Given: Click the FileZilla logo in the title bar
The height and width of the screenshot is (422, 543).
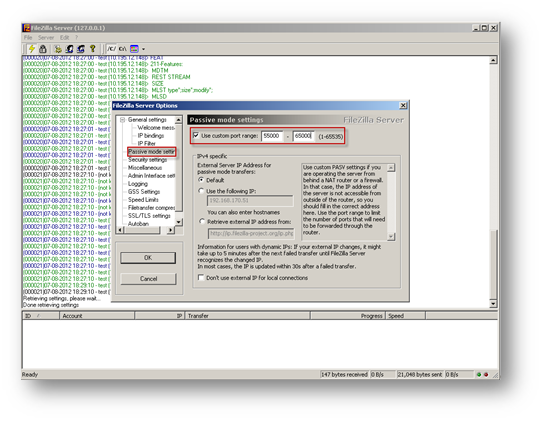Looking at the screenshot, I should coord(26,28).
